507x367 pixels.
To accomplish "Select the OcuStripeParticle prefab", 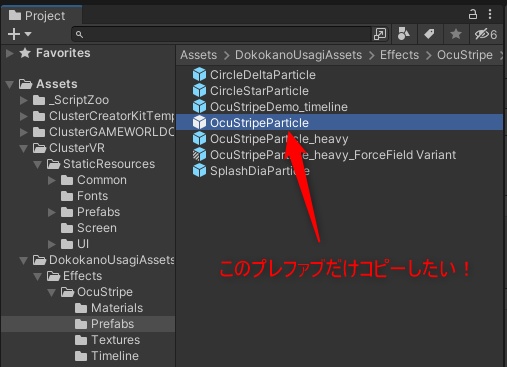I will pyautogui.click(x=339, y=123).
